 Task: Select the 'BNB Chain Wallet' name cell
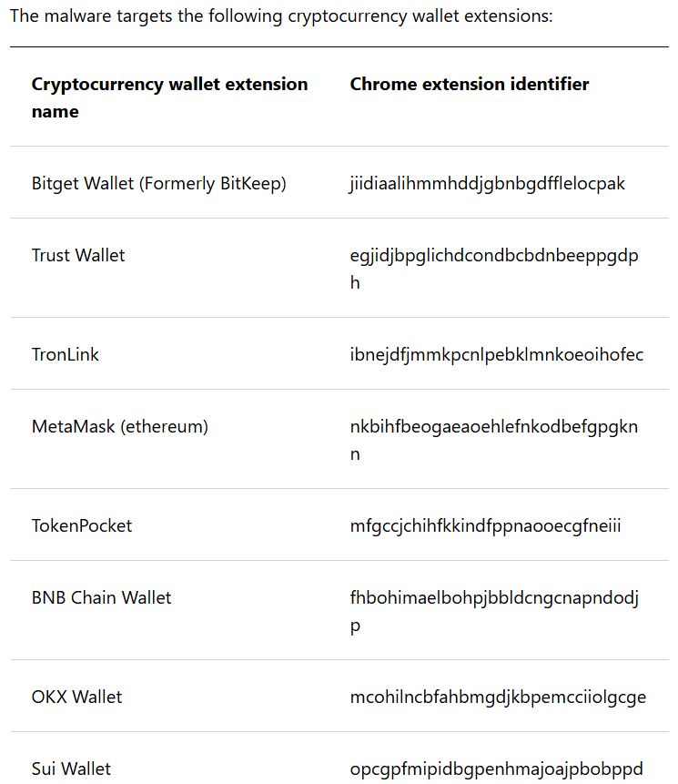point(101,597)
